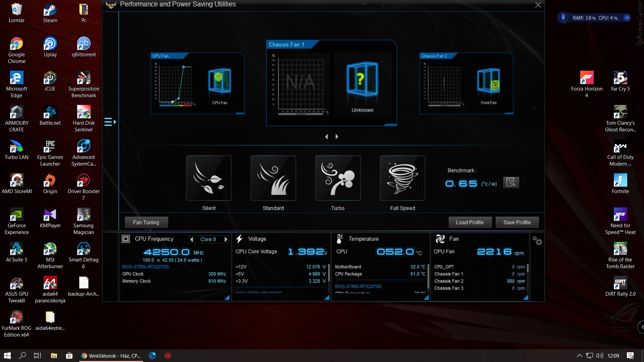
Task: Switch to Chrome Ventilátorok taskbar window
Action: pyautogui.click(x=111, y=356)
